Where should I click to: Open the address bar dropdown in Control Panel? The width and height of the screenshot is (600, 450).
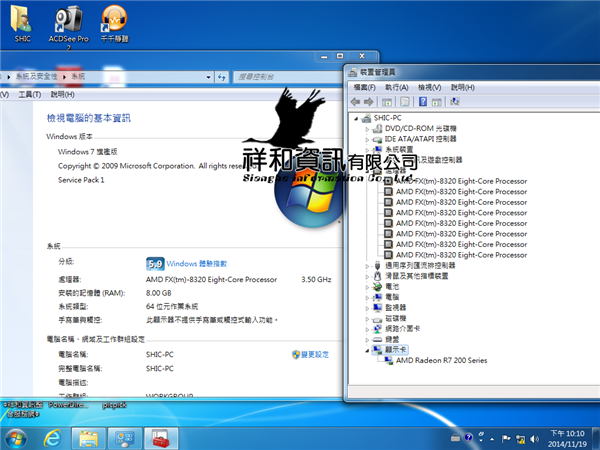209,77
